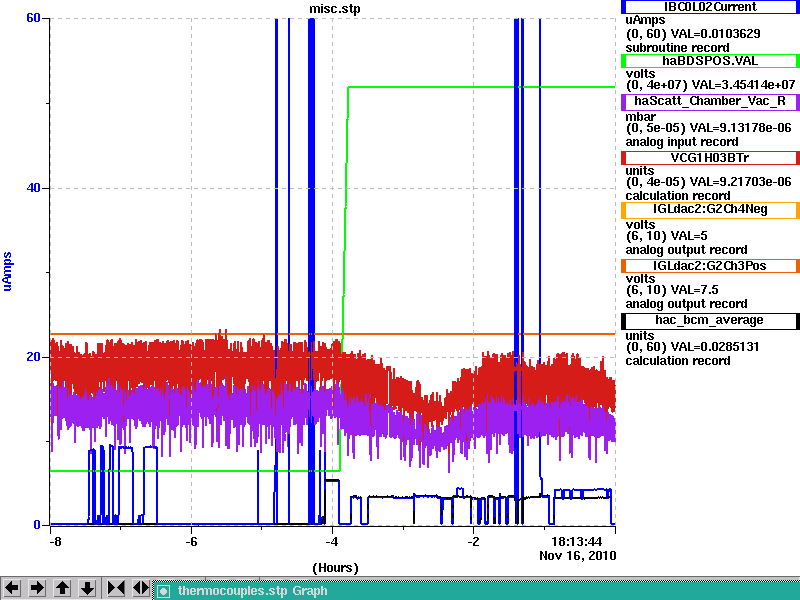Viewport: 800px width, 600px height.
Task: Click the (Hours) x-axis label
Action: (x=335, y=568)
